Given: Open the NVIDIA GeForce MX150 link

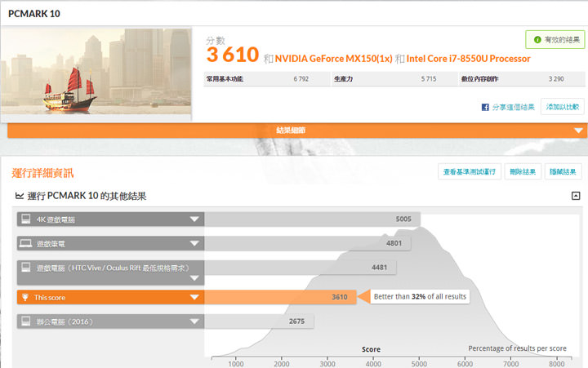Looking at the screenshot, I should 333,59.
